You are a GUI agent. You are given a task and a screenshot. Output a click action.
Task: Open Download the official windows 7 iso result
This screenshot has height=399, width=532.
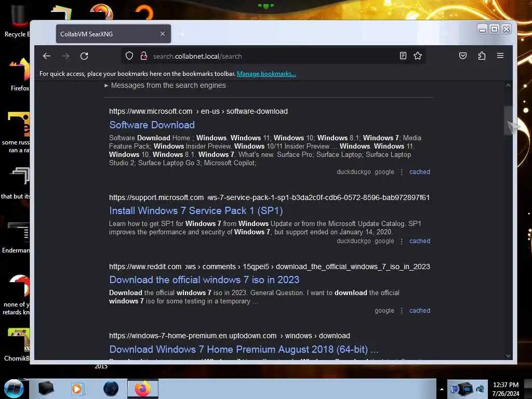(x=204, y=280)
